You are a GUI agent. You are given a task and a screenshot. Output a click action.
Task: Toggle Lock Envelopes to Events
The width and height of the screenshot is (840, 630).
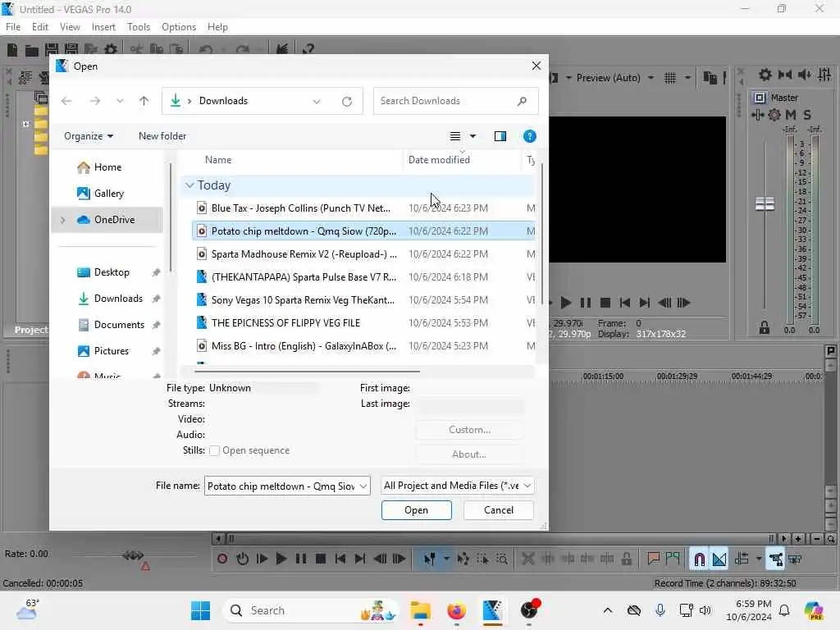(776, 559)
